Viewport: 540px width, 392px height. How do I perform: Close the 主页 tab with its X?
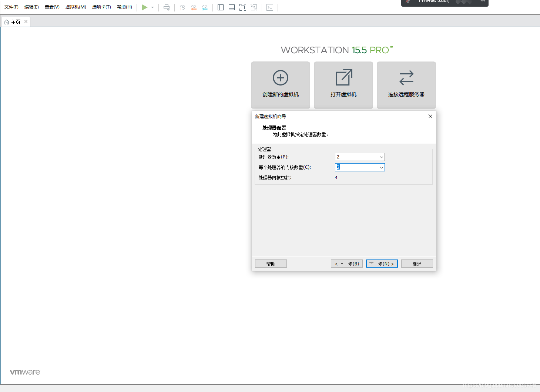coord(26,21)
